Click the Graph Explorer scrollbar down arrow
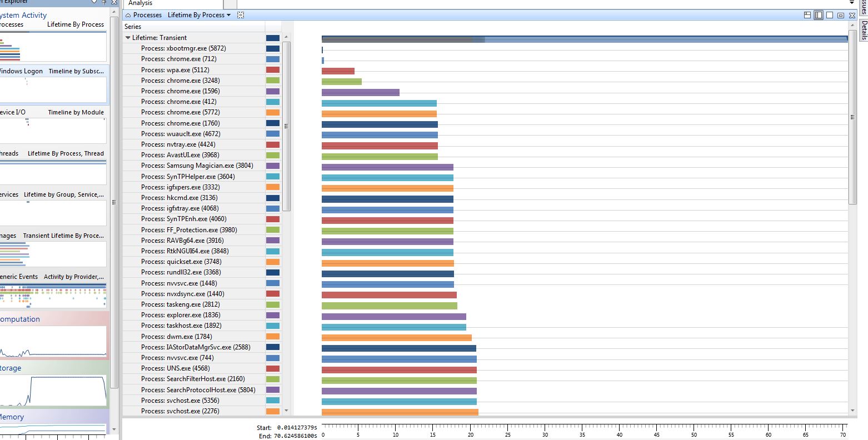 114,429
